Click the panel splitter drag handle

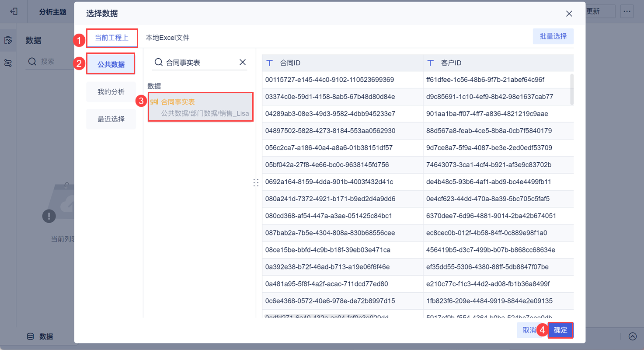[x=256, y=182]
